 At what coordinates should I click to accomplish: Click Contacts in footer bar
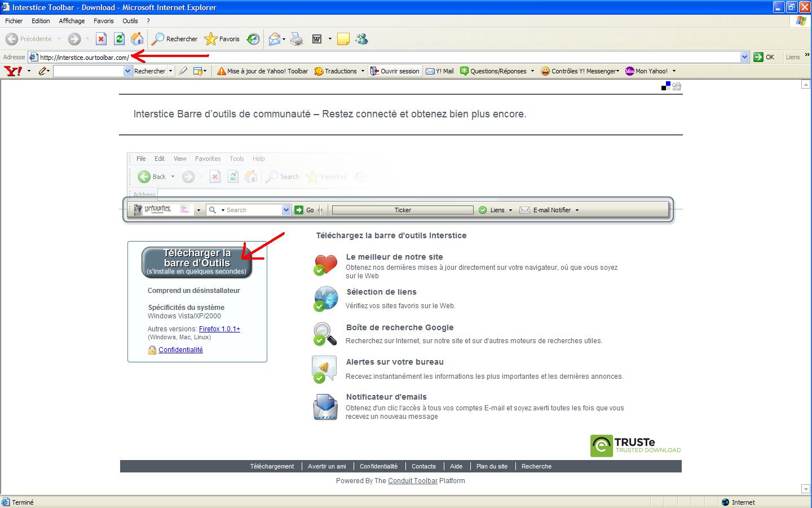(423, 466)
